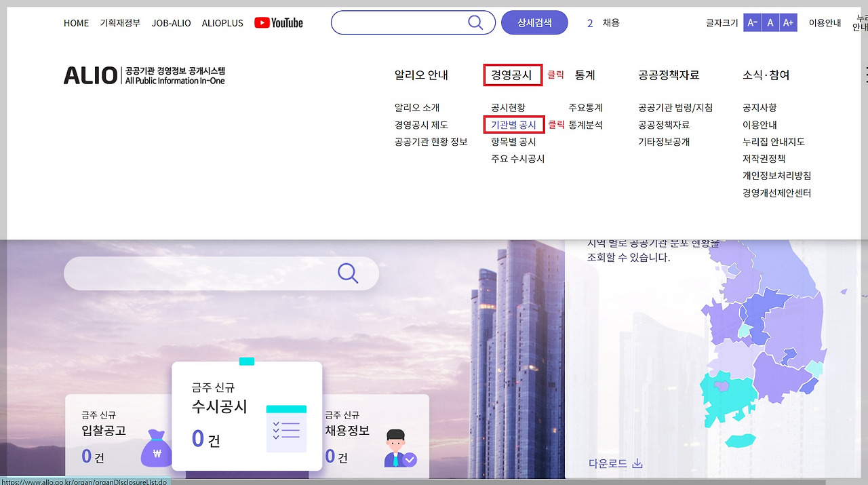Switch to the JOB-ALIO tab
This screenshot has width=868, height=485.
pyautogui.click(x=171, y=22)
